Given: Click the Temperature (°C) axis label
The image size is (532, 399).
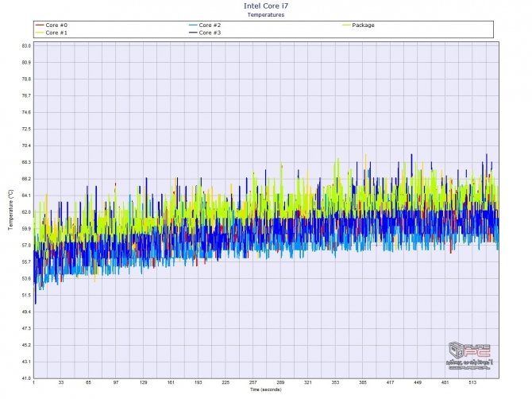Looking at the screenshot, I should tap(10, 210).
